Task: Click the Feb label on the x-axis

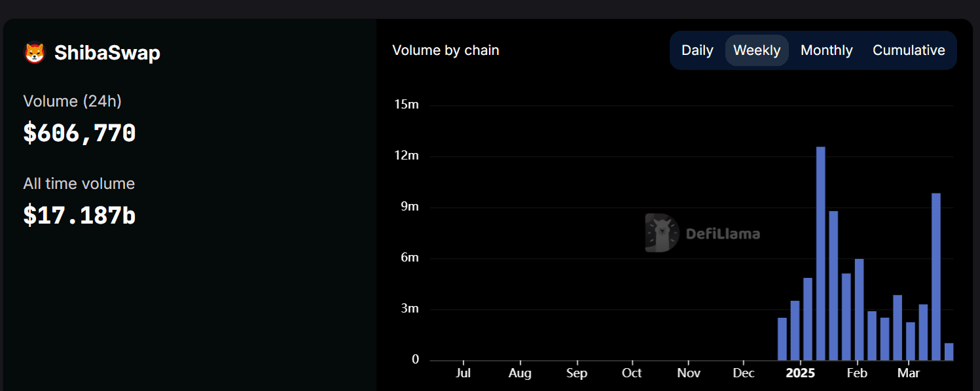Action: tap(857, 373)
